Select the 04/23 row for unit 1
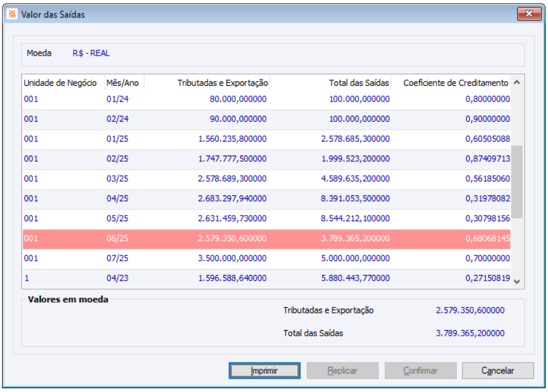Screen dimensions: 548x392 (x=266, y=279)
